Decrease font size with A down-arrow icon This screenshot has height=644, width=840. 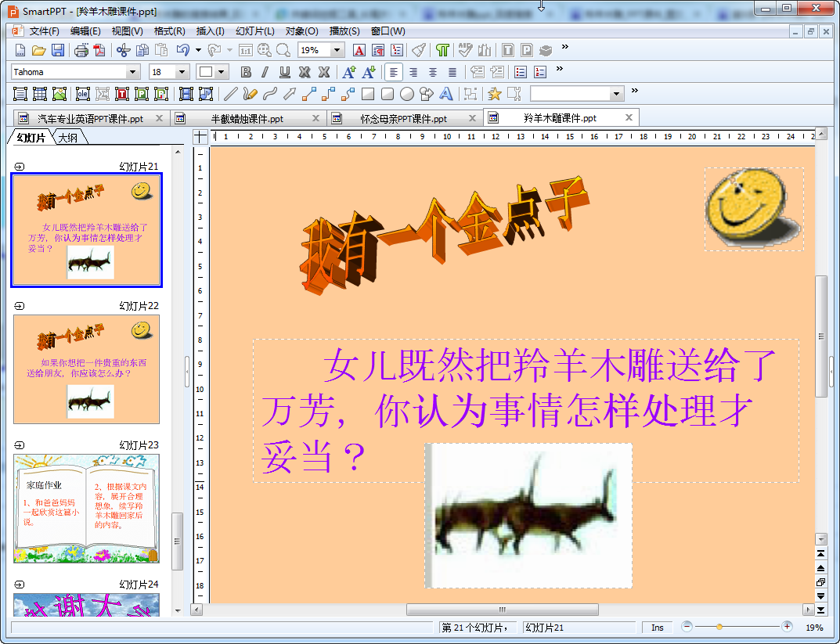pos(369,72)
